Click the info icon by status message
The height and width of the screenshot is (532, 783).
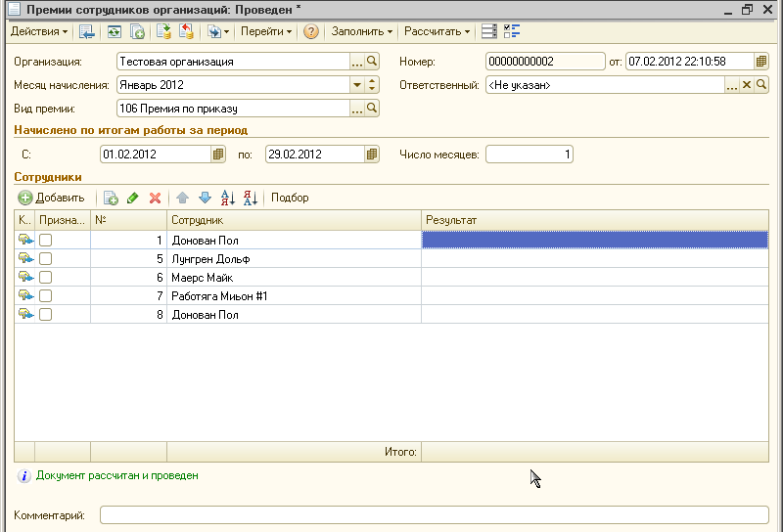pyautogui.click(x=23, y=476)
